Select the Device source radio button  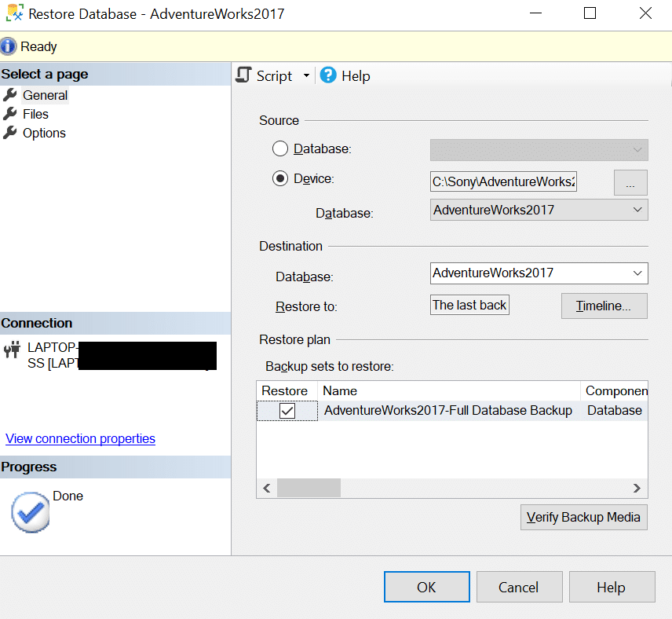coord(279,178)
